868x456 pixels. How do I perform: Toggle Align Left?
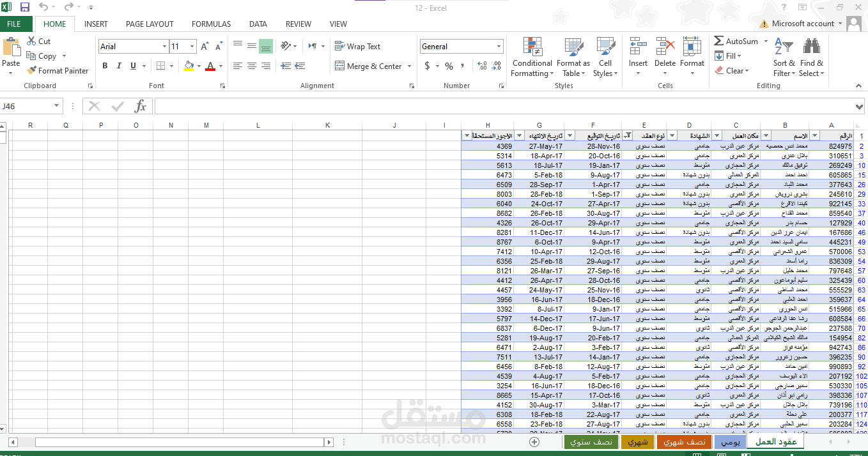click(238, 66)
